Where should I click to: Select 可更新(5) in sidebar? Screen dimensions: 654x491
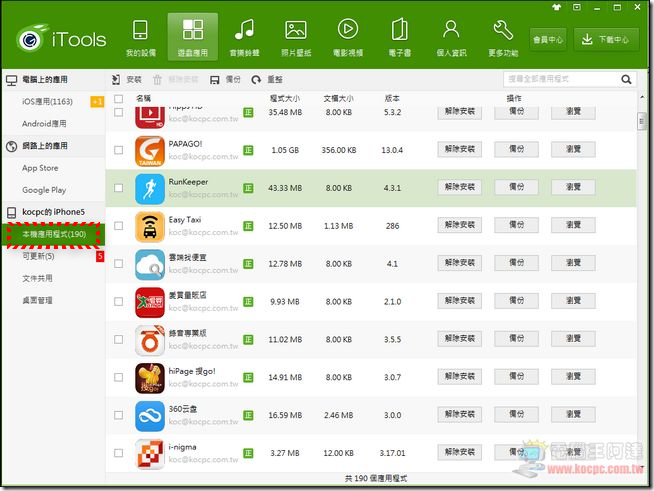pos(38,256)
